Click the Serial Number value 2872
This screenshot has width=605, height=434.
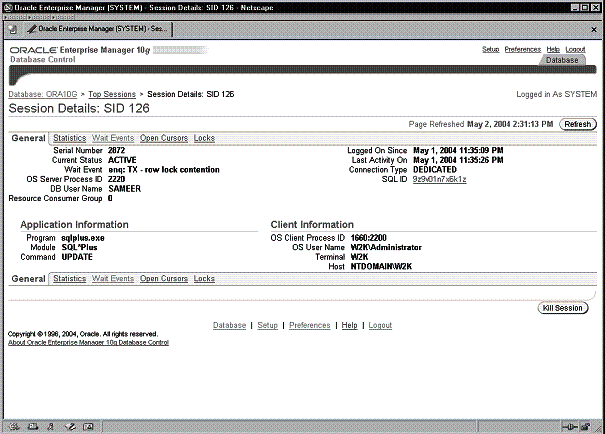tap(116, 150)
